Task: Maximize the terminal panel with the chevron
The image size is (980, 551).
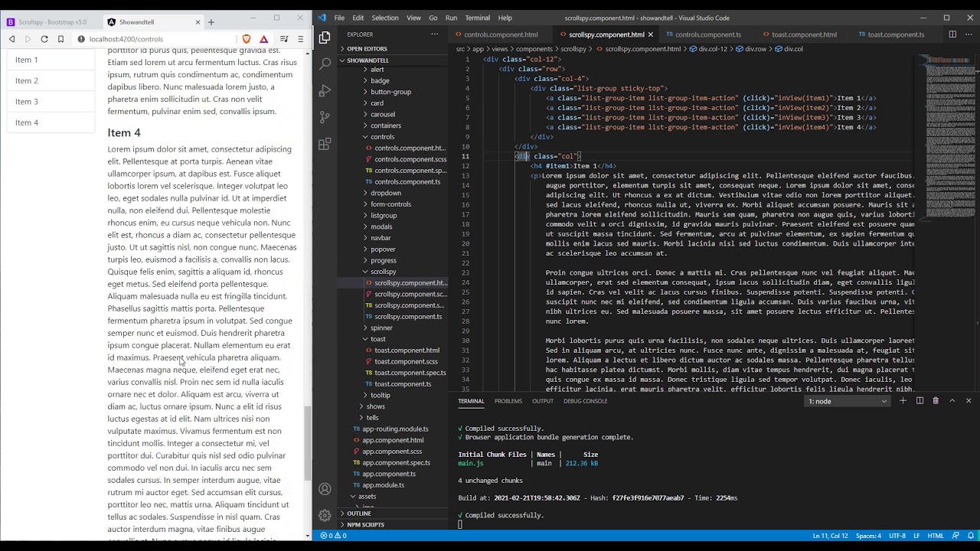Action: point(952,400)
